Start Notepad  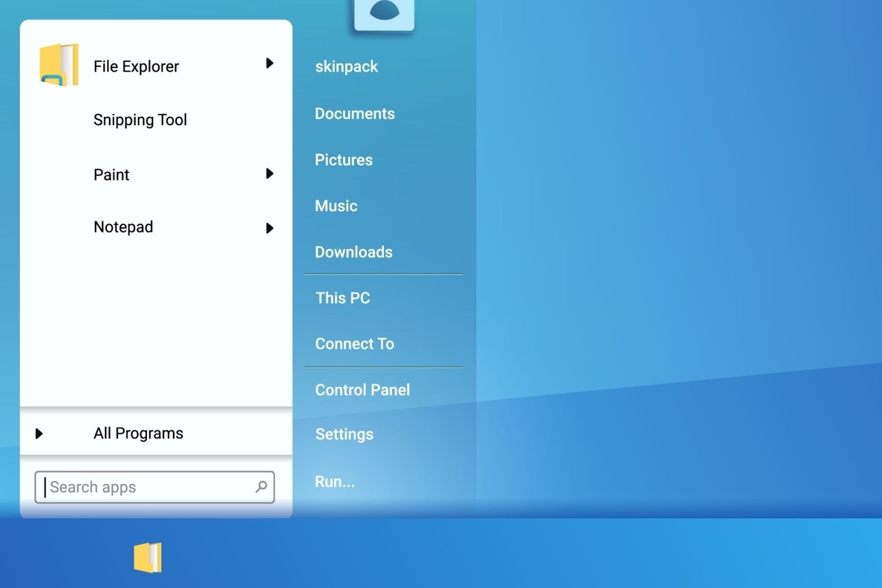123,227
